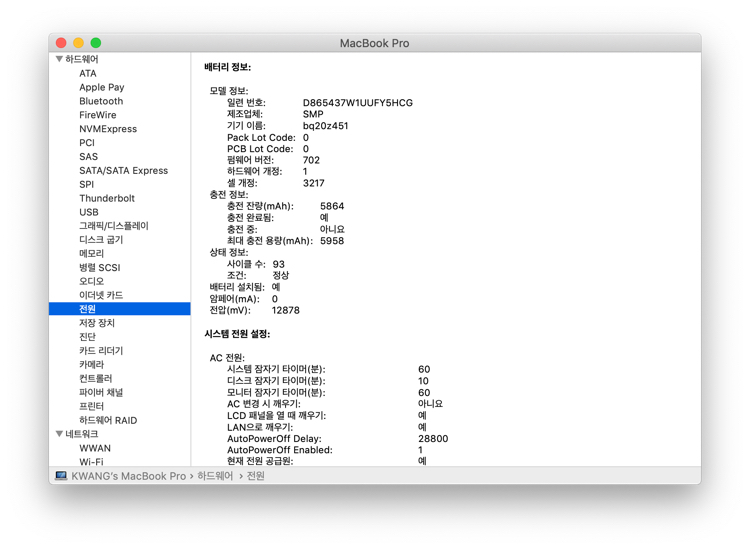Open NVMExpress hardware details

pyautogui.click(x=108, y=129)
